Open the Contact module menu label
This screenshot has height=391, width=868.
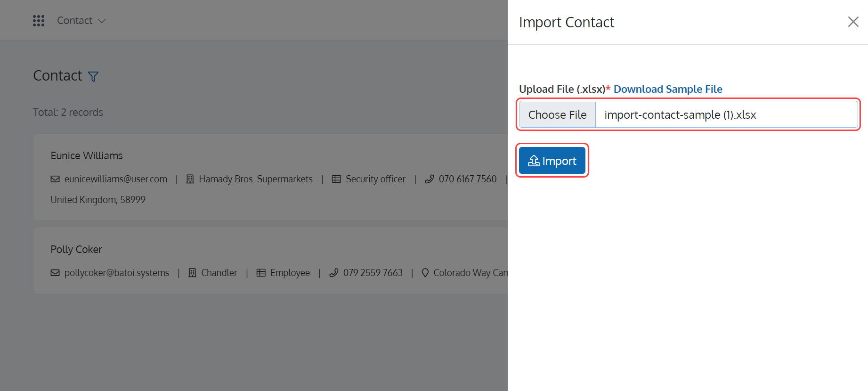[74, 21]
